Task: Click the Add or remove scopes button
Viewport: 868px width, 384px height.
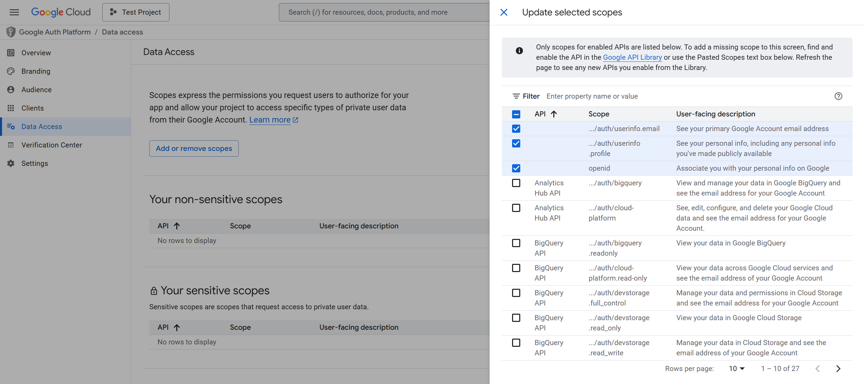Action: 194,148
